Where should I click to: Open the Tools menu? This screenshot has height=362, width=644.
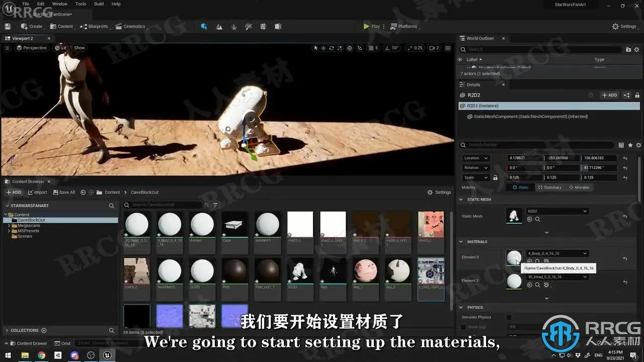coord(80,4)
